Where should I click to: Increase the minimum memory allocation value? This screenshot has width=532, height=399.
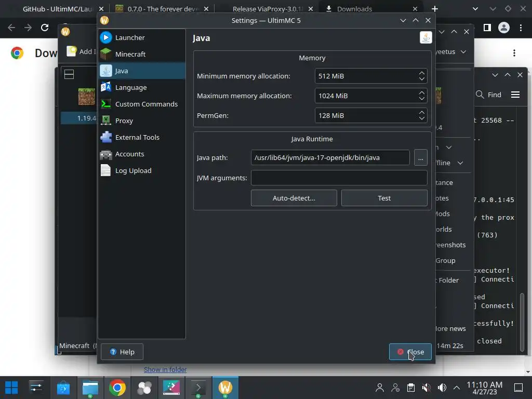pos(421,73)
